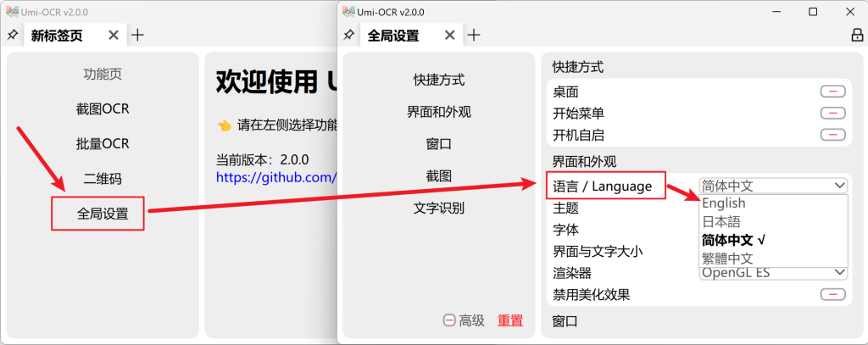Add a new tab next to 全局设置 tab
This screenshot has height=345, width=868.
tap(474, 36)
